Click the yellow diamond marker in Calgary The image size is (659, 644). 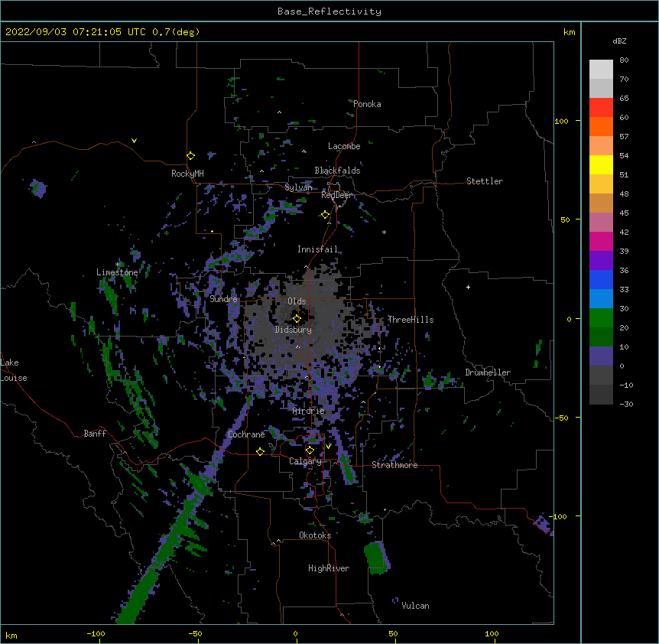click(x=310, y=450)
